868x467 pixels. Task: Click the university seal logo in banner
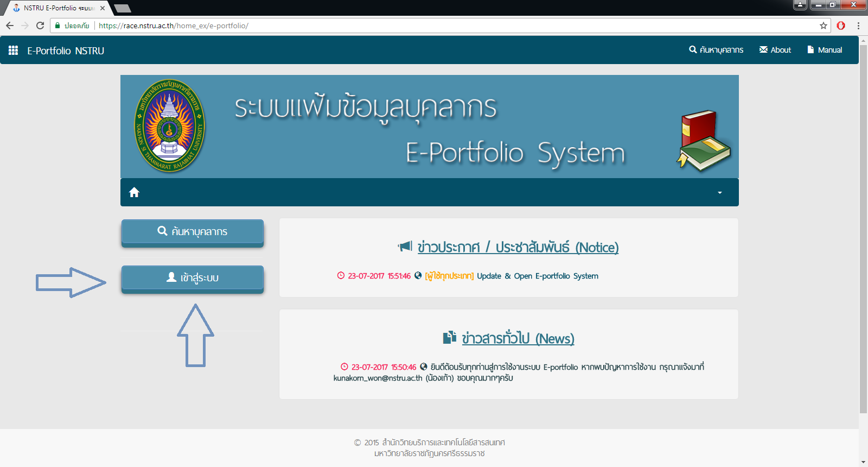[x=169, y=126]
